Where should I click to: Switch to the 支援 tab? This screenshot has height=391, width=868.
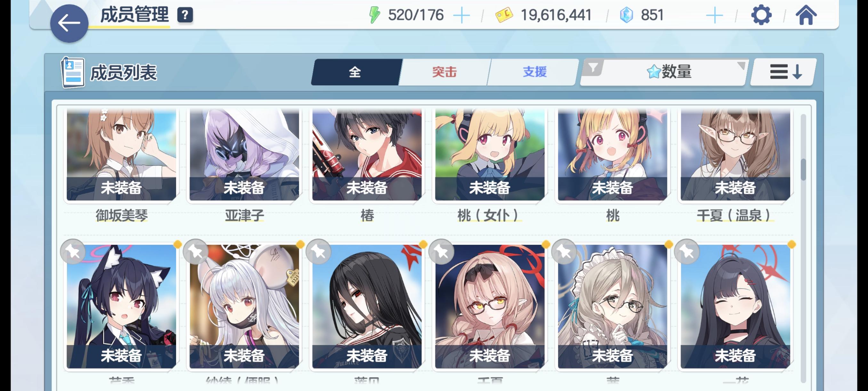click(x=534, y=72)
